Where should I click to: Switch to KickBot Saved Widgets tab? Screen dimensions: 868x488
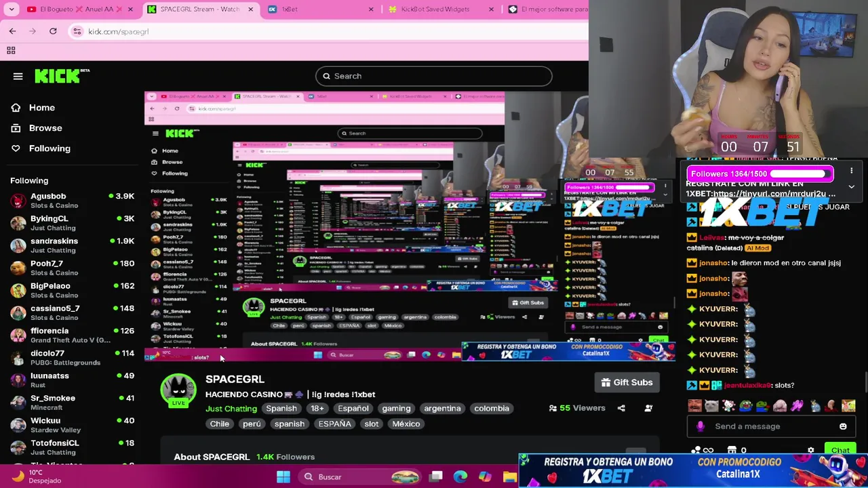(441, 9)
